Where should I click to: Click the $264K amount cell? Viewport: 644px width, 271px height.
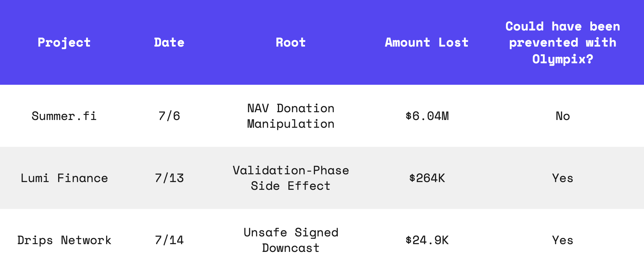point(427,178)
